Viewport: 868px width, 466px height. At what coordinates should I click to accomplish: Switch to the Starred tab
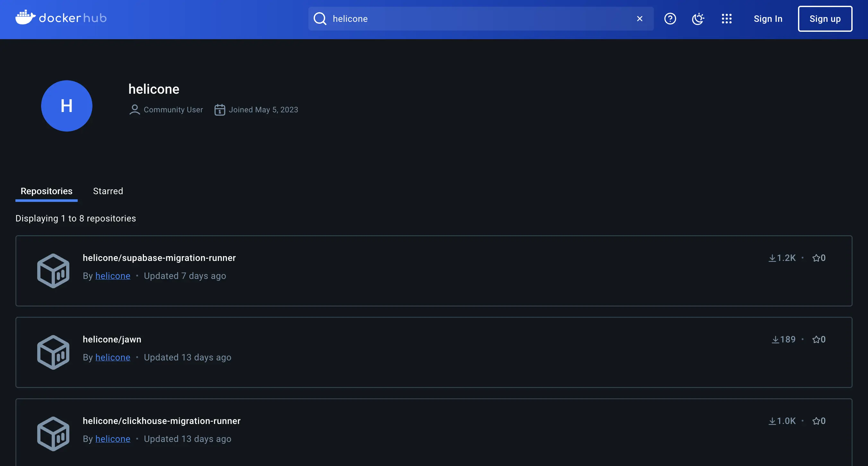point(108,191)
